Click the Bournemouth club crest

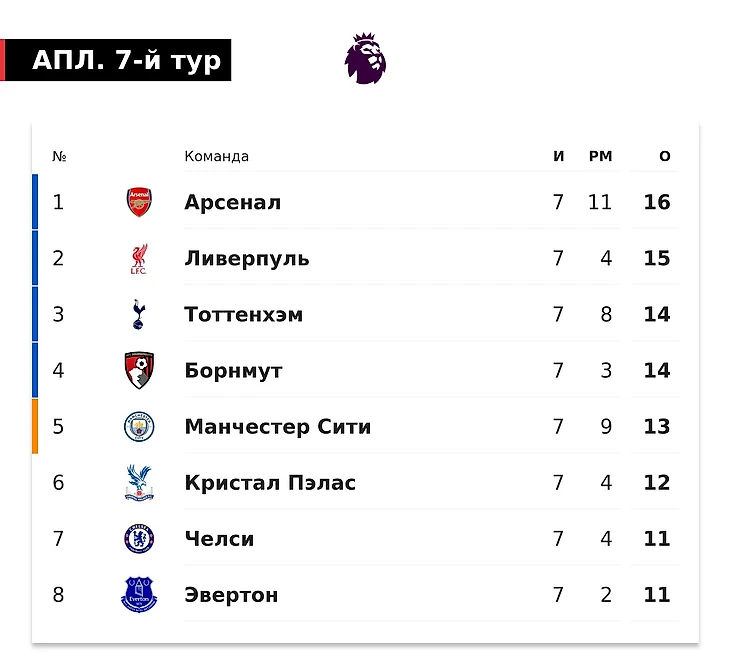tap(139, 370)
